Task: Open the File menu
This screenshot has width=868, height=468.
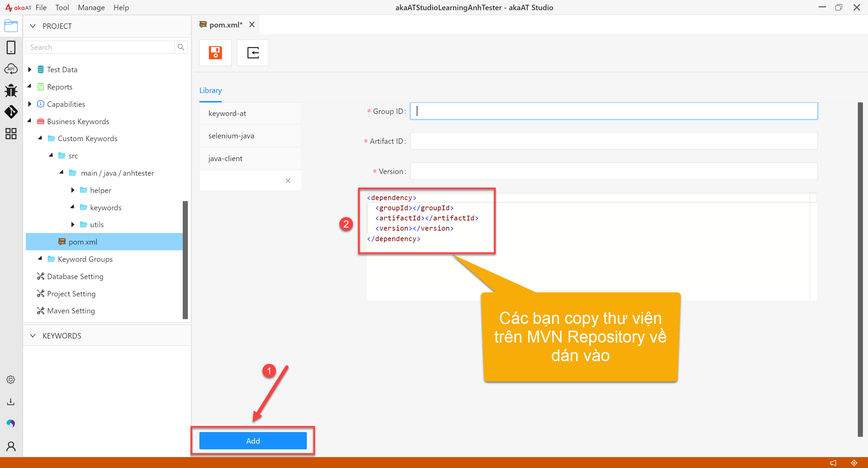Action: coord(41,7)
